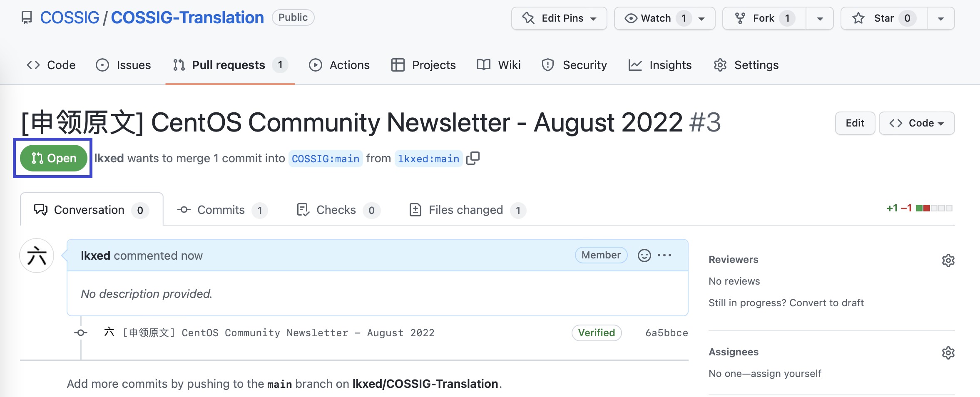980x397 pixels.
Task: Click the Public visibility label
Action: pyautogui.click(x=293, y=17)
